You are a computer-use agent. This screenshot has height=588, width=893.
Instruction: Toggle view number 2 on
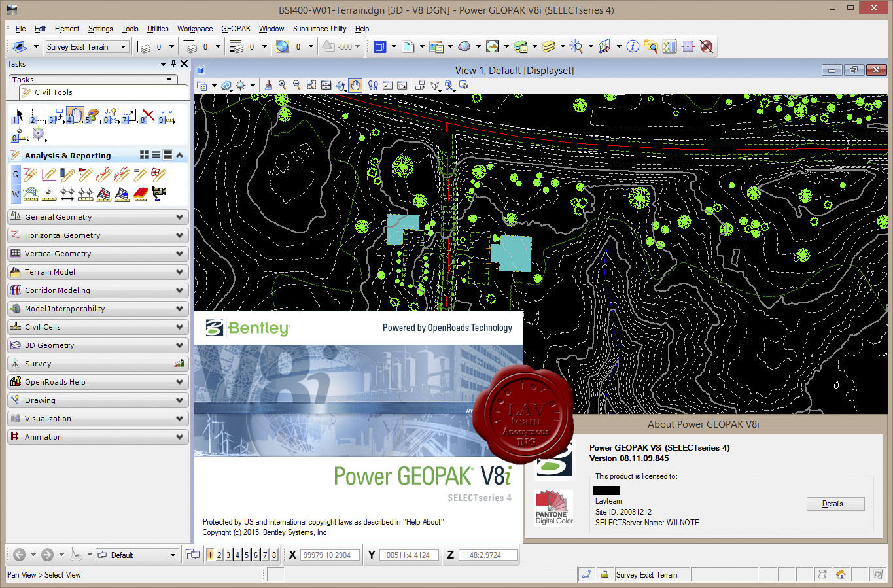click(219, 555)
